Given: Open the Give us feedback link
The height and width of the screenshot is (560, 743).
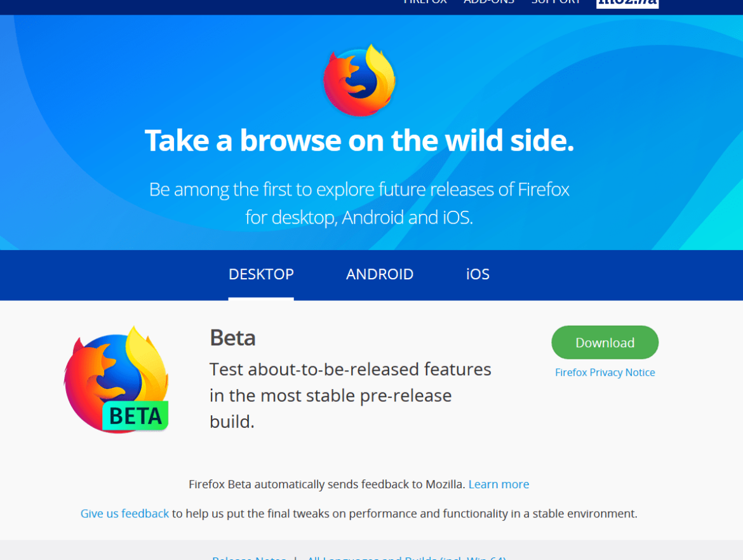Looking at the screenshot, I should click(124, 513).
